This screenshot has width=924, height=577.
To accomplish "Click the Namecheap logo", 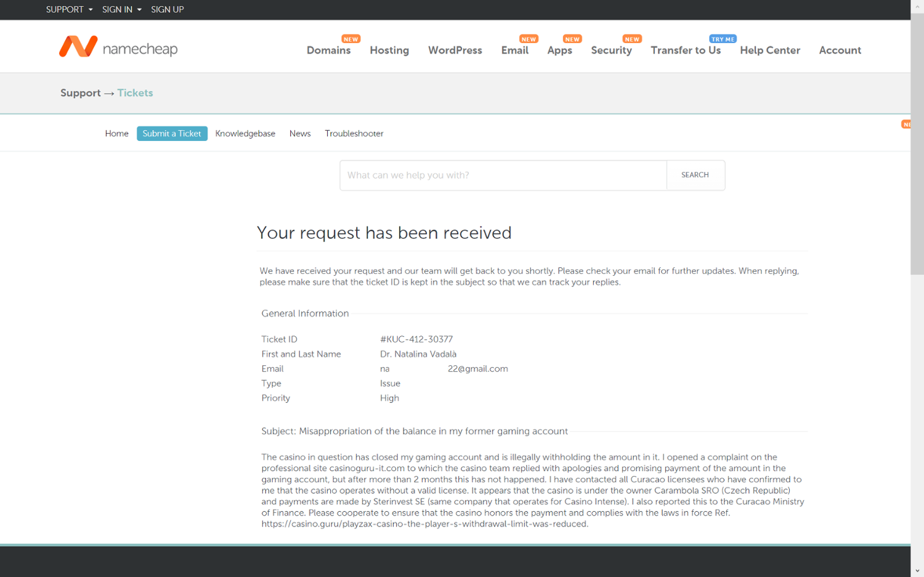I will coord(118,47).
